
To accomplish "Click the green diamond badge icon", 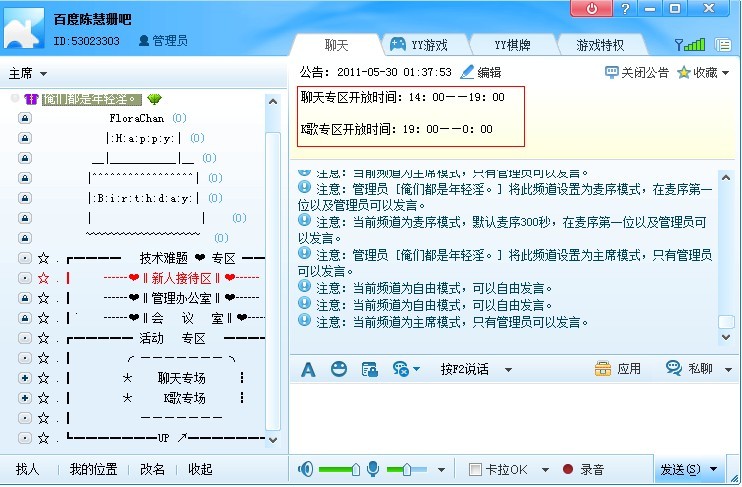I will point(154,99).
